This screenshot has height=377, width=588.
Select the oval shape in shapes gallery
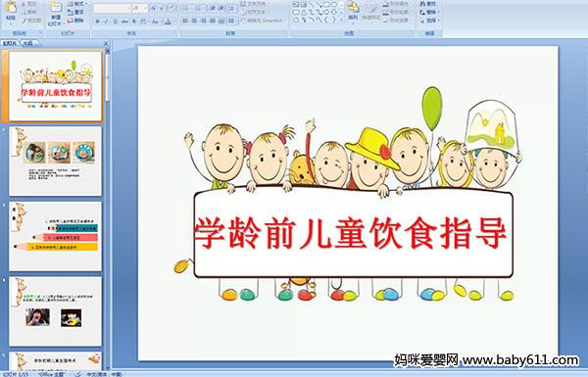pos(333,5)
